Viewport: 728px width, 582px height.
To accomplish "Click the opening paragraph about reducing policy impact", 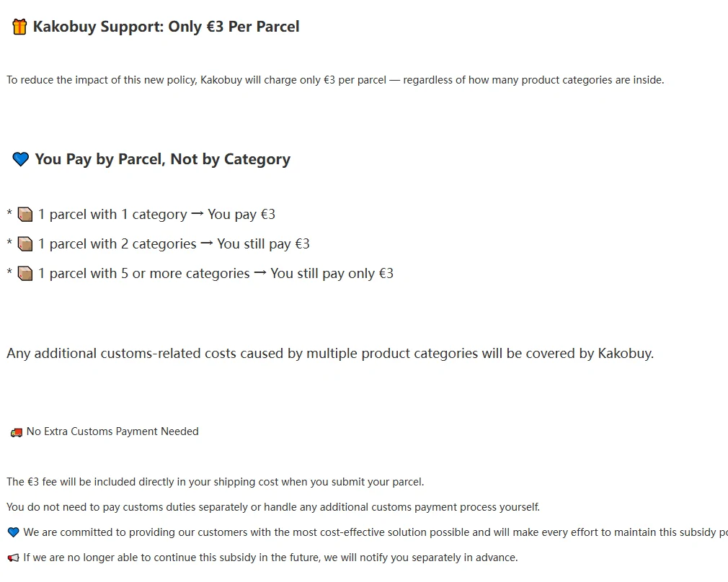I will [x=335, y=80].
